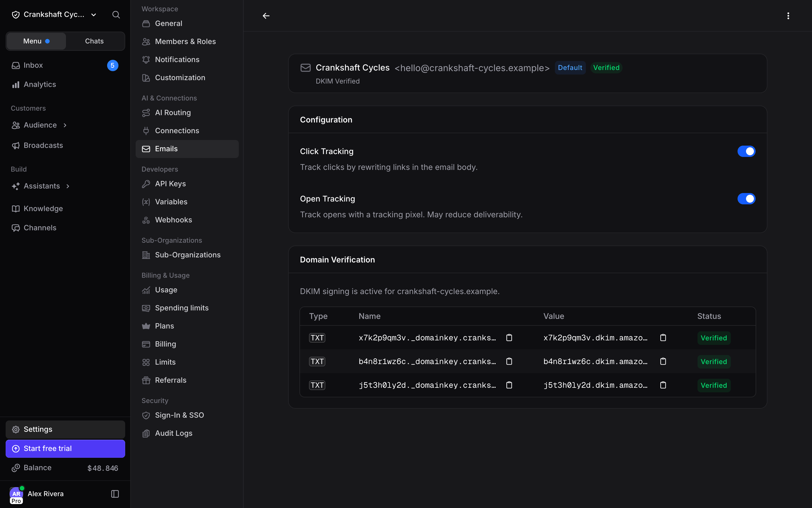
Task: Click the Knowledge book icon
Action: click(16, 209)
